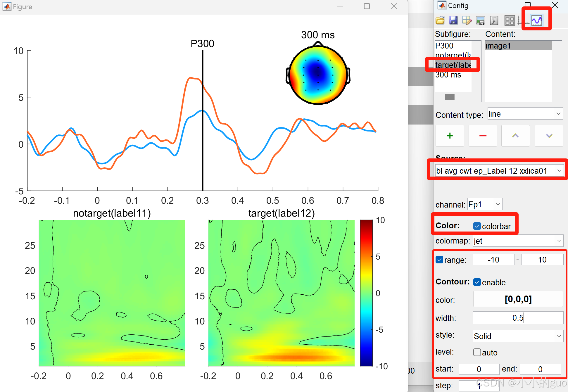Open the Source dropdown showing xxlica01
The width and height of the screenshot is (568, 392).
pos(499,171)
